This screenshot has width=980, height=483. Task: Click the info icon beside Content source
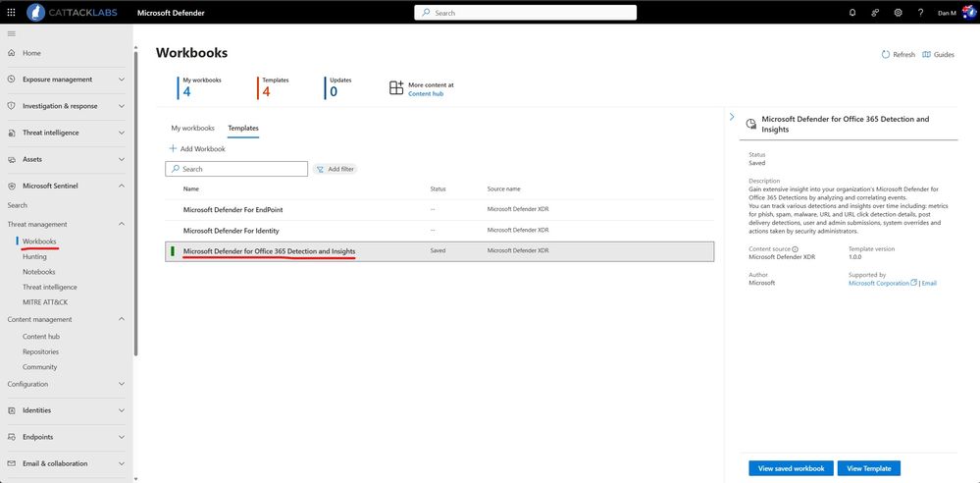795,249
